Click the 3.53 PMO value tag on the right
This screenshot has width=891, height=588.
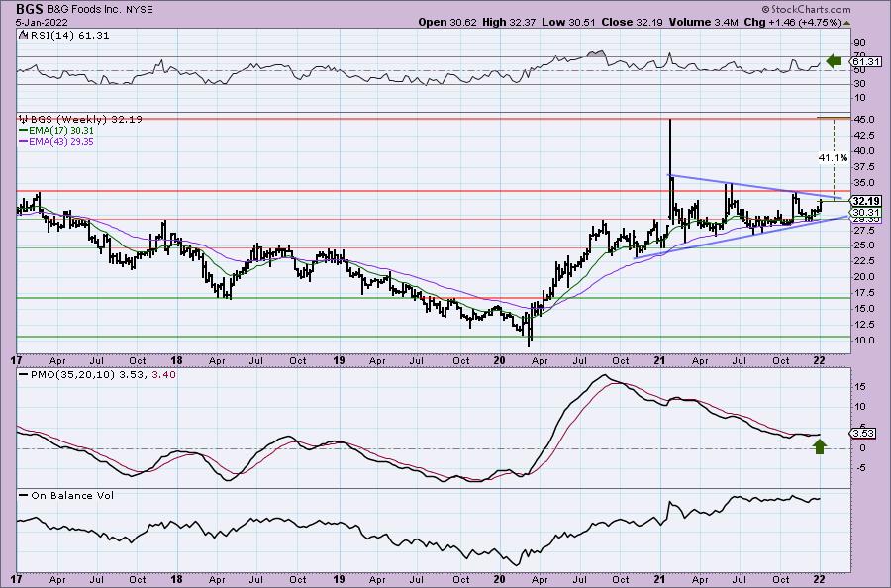click(863, 434)
